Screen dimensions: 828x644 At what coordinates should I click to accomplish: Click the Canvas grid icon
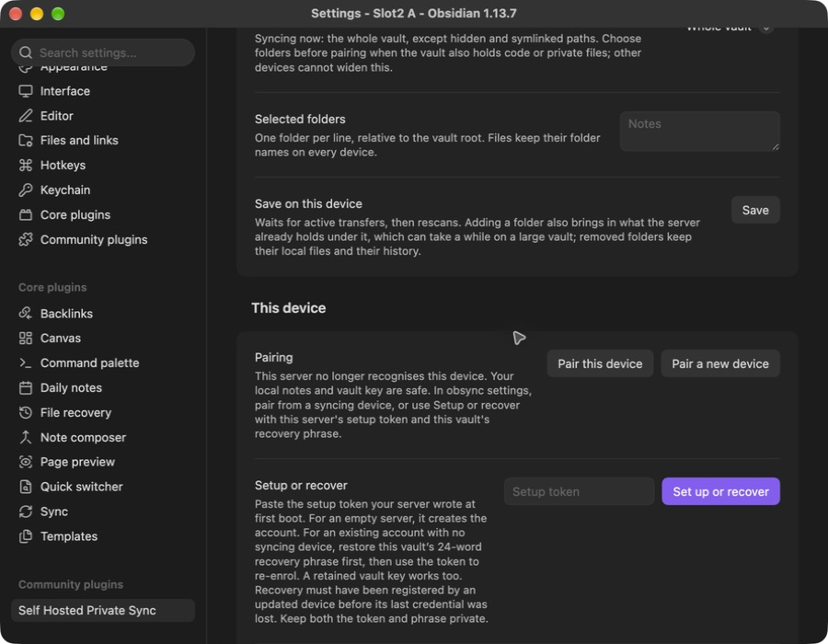[x=26, y=339]
